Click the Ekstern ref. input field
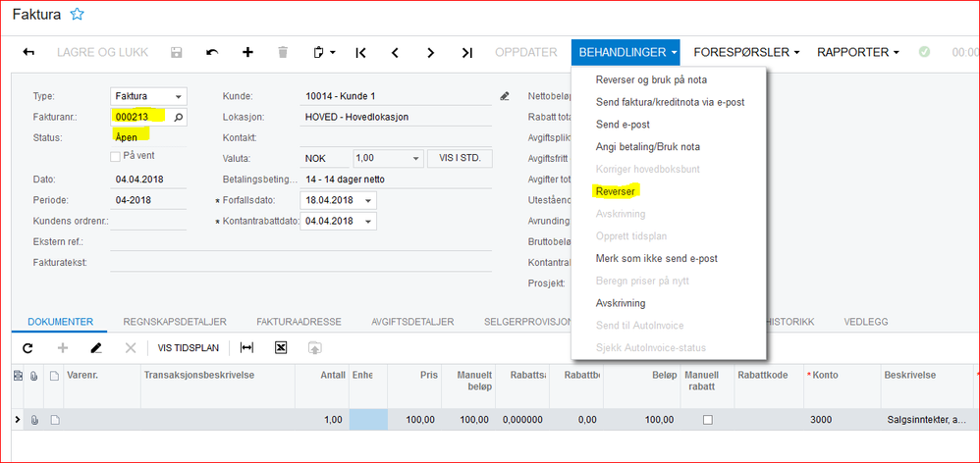 click(x=300, y=242)
